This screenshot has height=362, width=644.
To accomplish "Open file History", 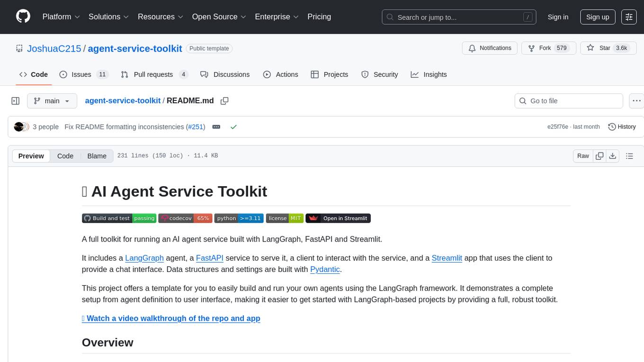I will 622,127.
